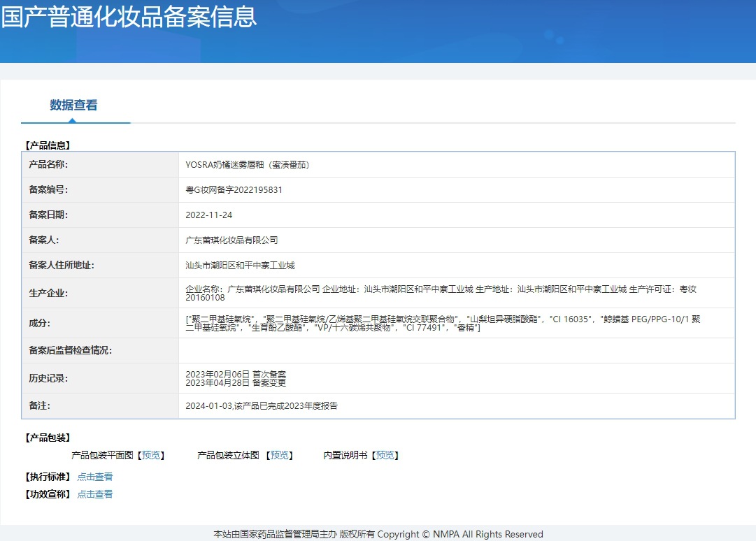Click remark 2024-01-03 annual report text

coord(262,405)
